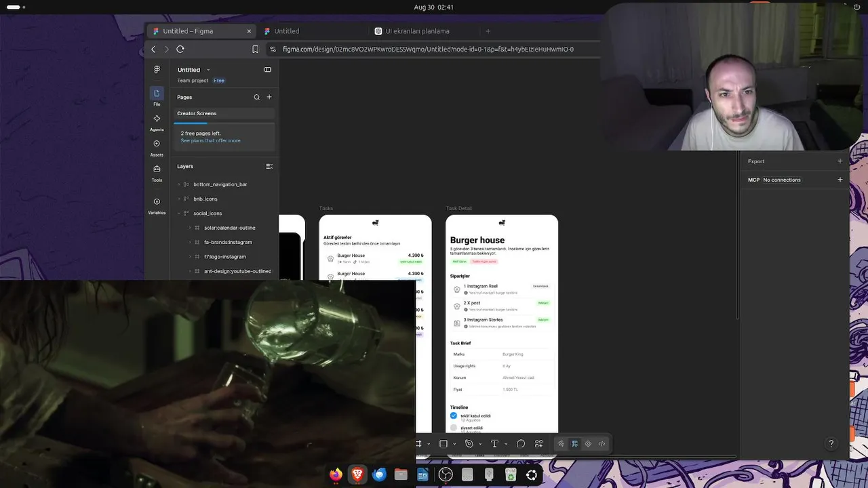Switch to the Untitled – Figma browser tab
Viewport: 868px width, 488px height.
(202, 31)
